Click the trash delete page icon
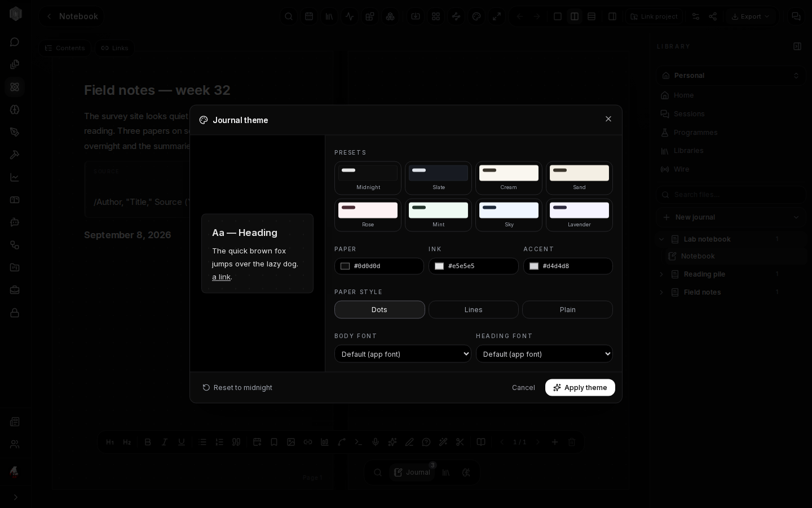Screen dimensions: 812x508 point(572,442)
